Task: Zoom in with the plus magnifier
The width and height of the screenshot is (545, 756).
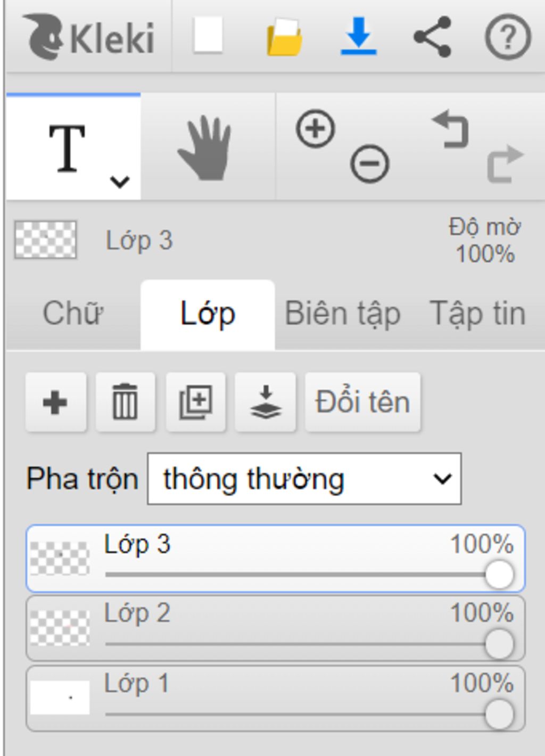Action: (316, 129)
